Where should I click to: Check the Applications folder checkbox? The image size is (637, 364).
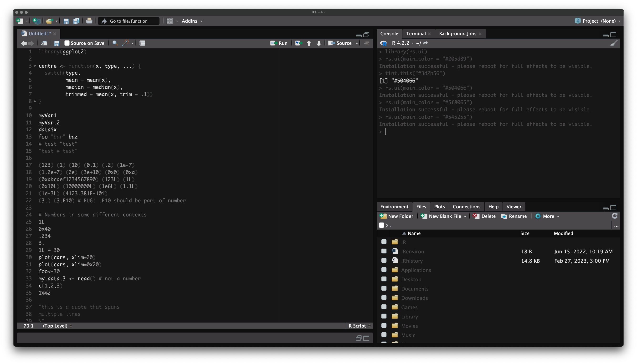(x=384, y=270)
